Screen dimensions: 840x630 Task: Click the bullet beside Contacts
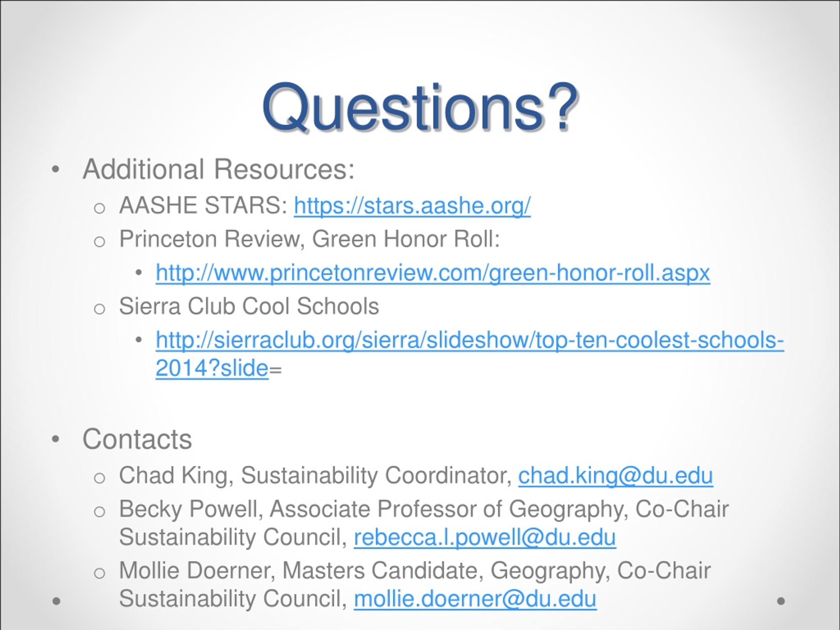(55, 439)
